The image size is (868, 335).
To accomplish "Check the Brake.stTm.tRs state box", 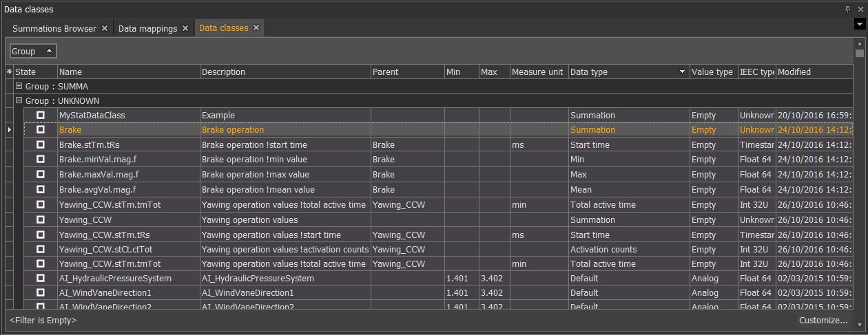I will tap(41, 144).
